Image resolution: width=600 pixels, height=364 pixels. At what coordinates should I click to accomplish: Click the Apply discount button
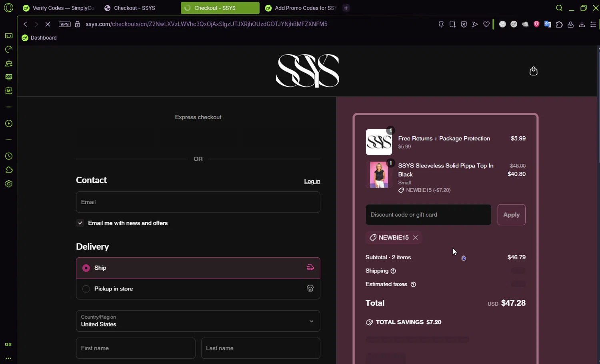(x=511, y=215)
